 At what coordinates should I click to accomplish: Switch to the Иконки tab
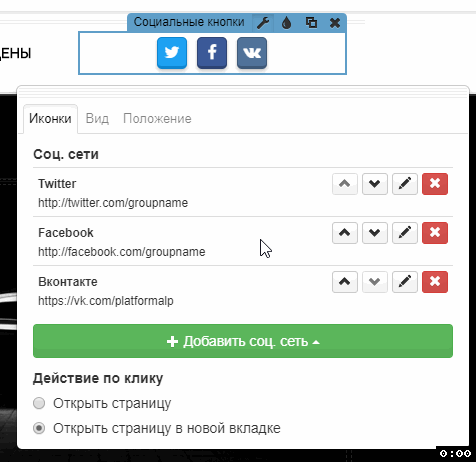pos(50,119)
